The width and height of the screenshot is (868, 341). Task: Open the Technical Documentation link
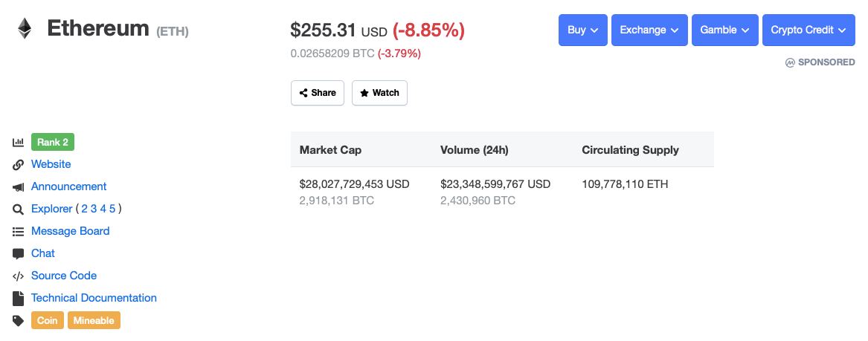(94, 298)
